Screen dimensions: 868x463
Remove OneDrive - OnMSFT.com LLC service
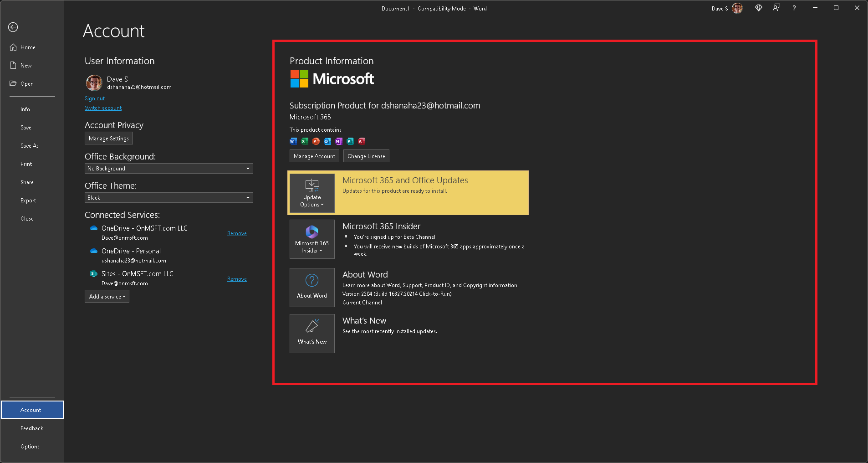click(237, 233)
